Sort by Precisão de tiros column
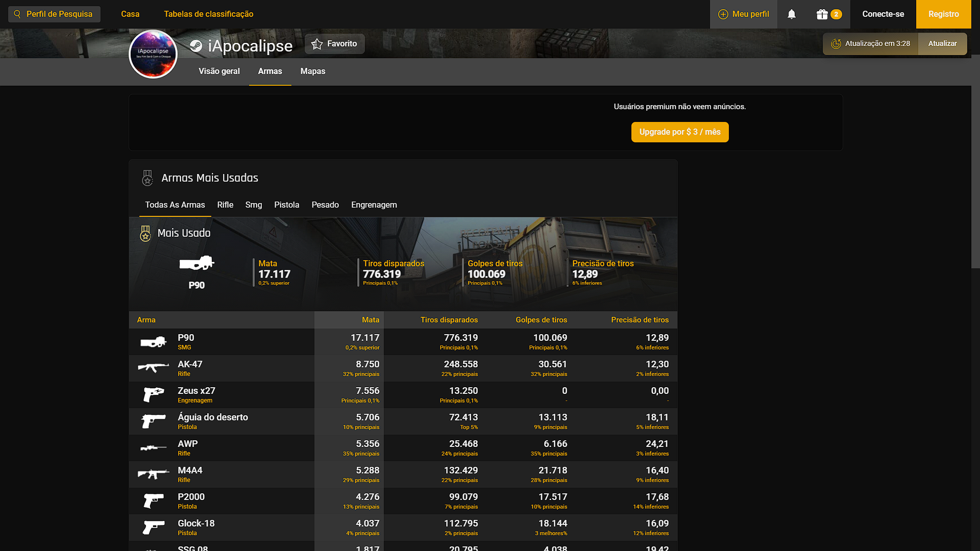 click(x=640, y=320)
